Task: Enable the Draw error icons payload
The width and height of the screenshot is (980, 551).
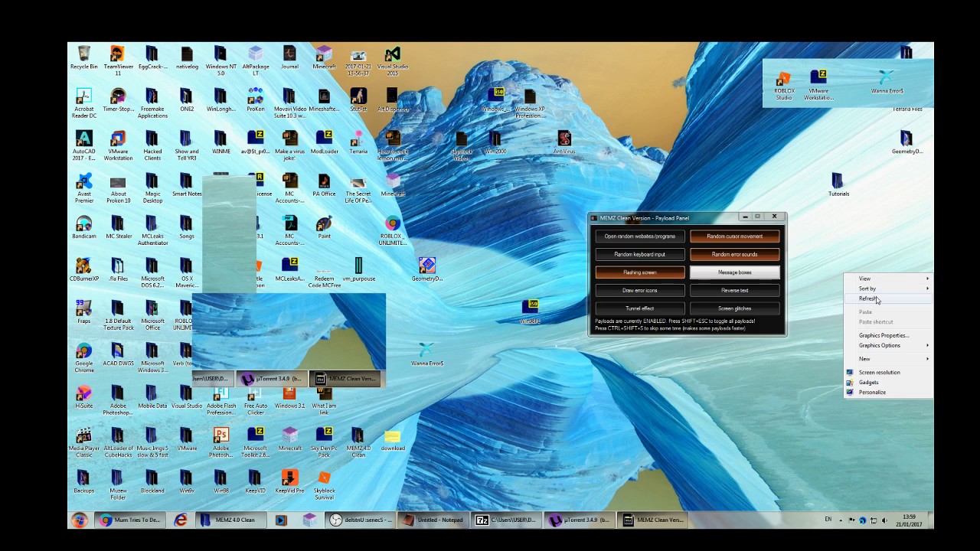Action: 640,290
